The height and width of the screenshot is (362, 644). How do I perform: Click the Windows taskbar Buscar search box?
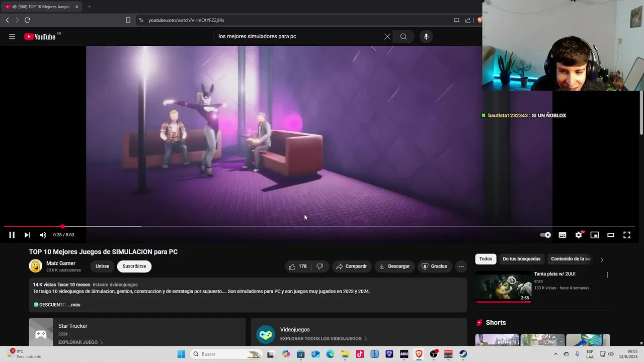tap(227, 354)
